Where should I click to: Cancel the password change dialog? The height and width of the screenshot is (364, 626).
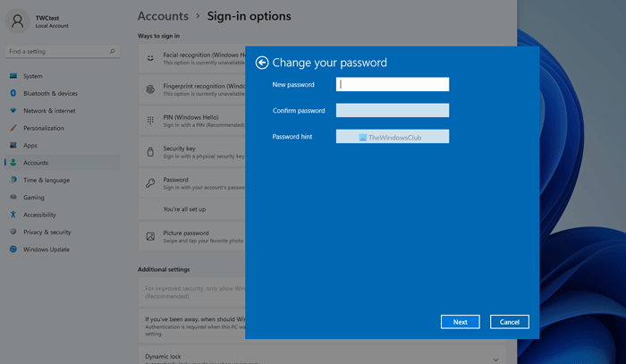pos(510,322)
